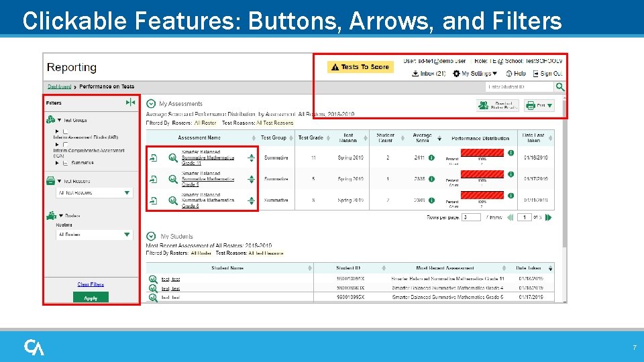Open the All Test Reasons dropdown
The height and width of the screenshot is (362, 644).
[x=95, y=192]
